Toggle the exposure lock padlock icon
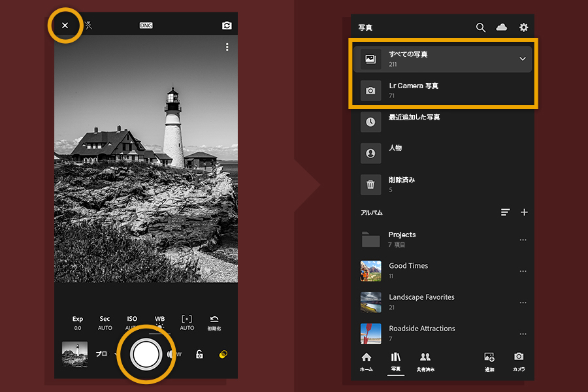This screenshot has height=392, width=588. tap(199, 354)
